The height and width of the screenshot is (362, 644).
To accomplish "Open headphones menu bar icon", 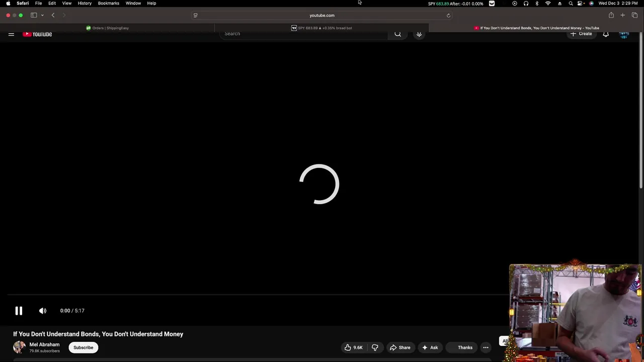I will (526, 4).
